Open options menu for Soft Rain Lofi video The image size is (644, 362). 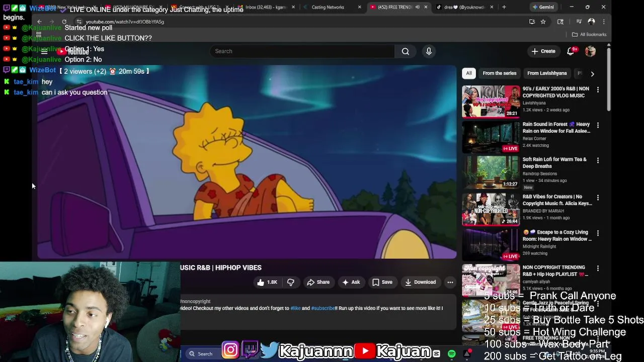click(598, 160)
